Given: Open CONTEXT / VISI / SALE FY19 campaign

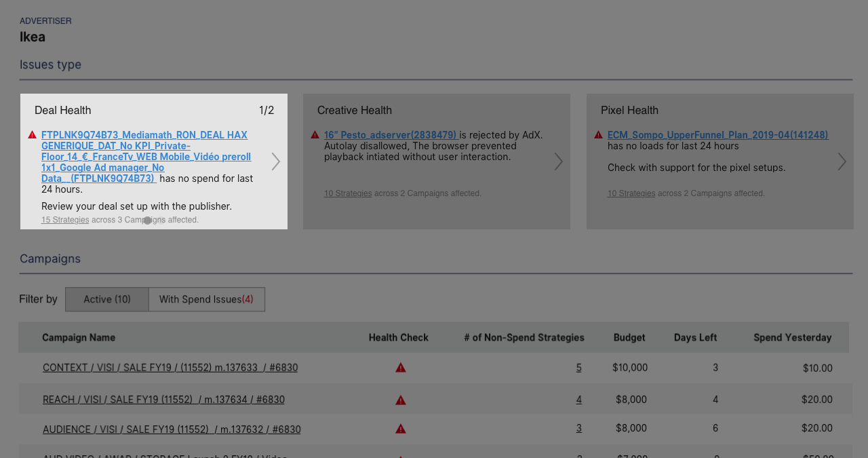Looking at the screenshot, I should [170, 368].
